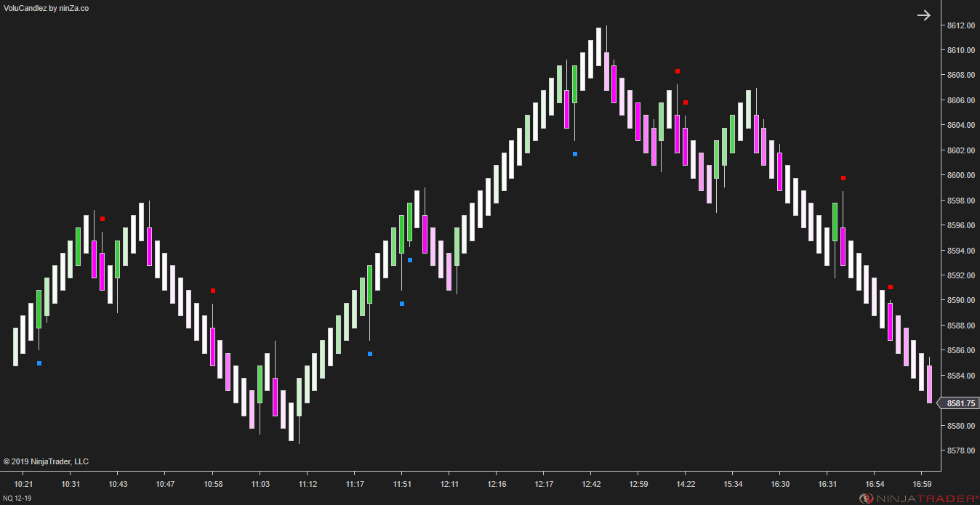
Task: Click the red marker above the 14:22 candles
Action: [684, 102]
